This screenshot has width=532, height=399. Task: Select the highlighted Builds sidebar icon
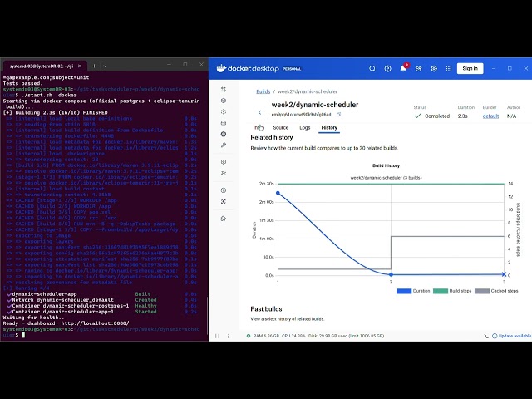[x=224, y=134]
